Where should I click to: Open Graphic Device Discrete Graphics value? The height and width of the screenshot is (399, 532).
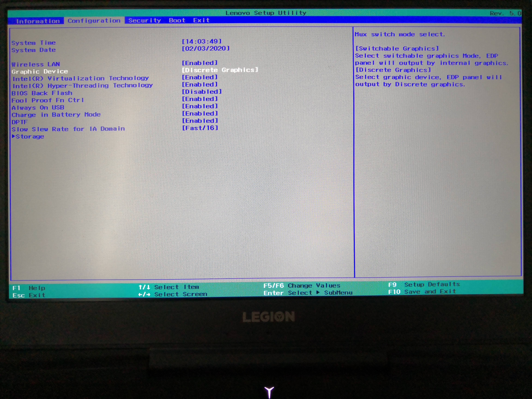point(220,70)
